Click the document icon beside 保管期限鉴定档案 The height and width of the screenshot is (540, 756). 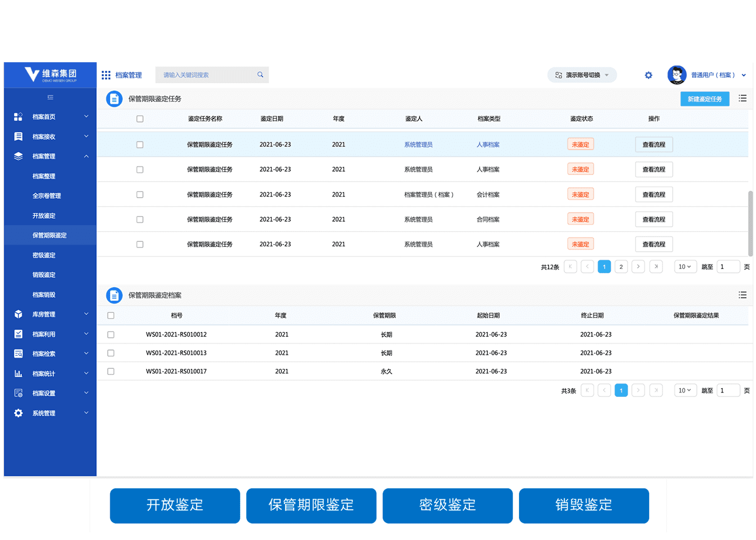coord(114,295)
